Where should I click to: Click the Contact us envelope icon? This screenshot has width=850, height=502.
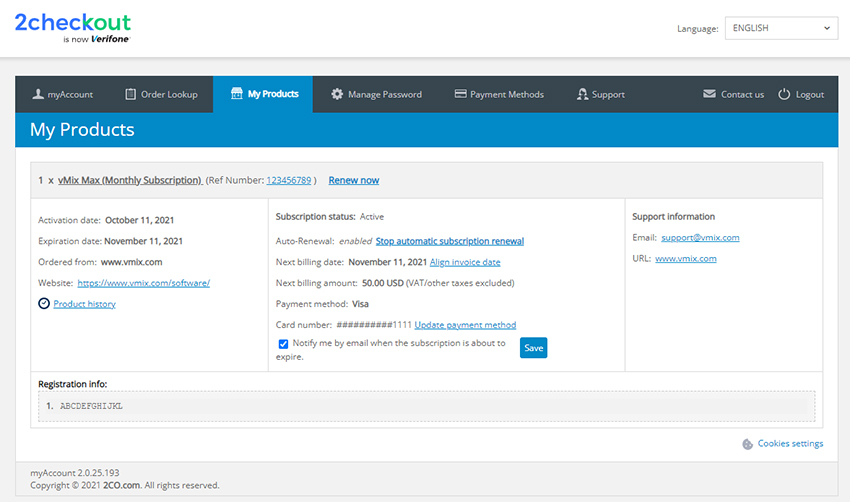[x=709, y=94]
